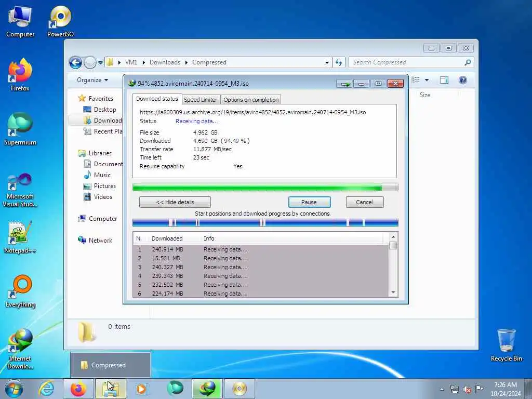532x399 pixels.
Task: Click the Downloaded column header
Action: tap(167, 238)
